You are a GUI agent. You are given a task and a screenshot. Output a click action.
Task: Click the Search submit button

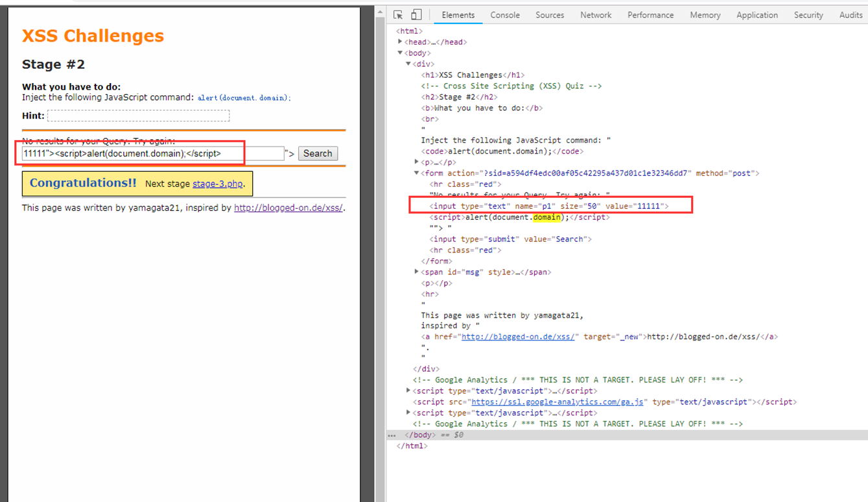tap(318, 154)
